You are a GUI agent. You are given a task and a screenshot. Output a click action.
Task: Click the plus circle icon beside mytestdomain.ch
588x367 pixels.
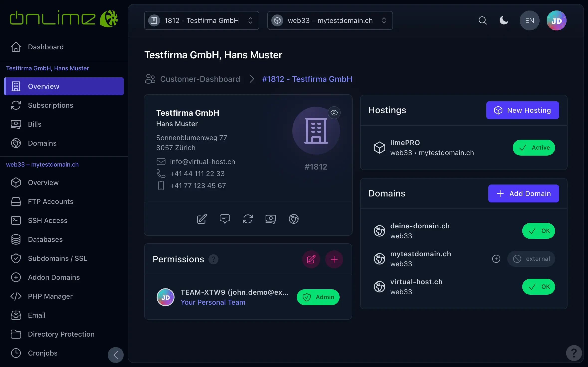pyautogui.click(x=496, y=259)
